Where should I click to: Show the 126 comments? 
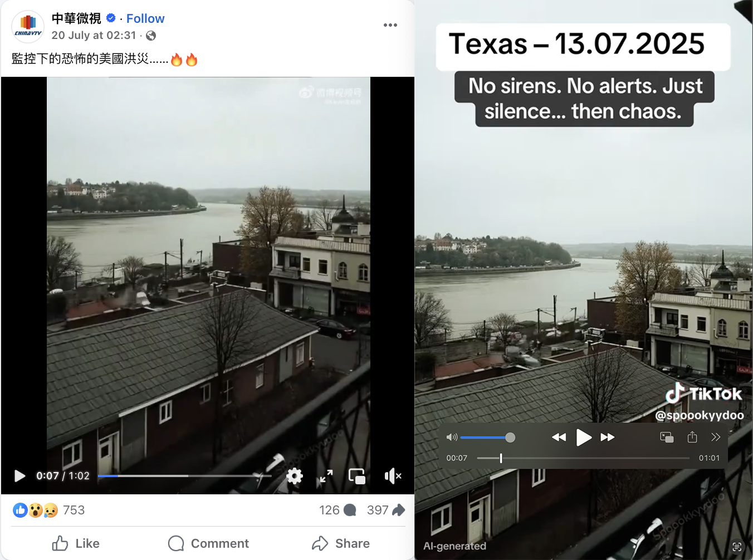tap(338, 510)
